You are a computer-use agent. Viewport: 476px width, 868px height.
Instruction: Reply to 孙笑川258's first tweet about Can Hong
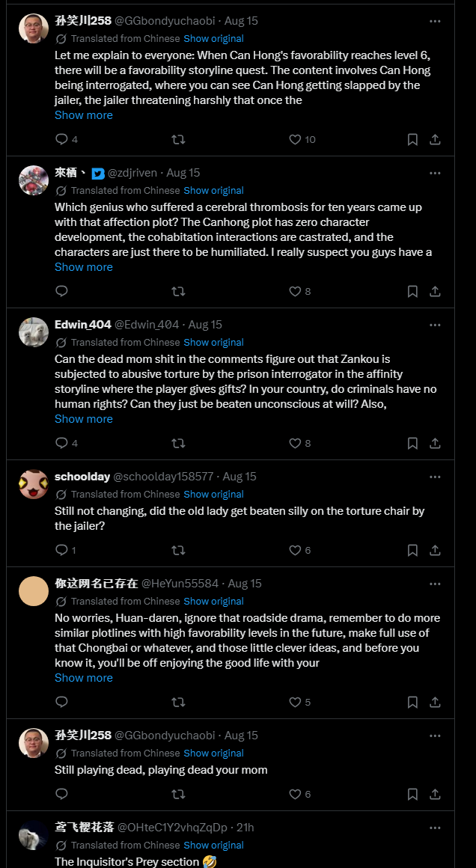[x=61, y=139]
